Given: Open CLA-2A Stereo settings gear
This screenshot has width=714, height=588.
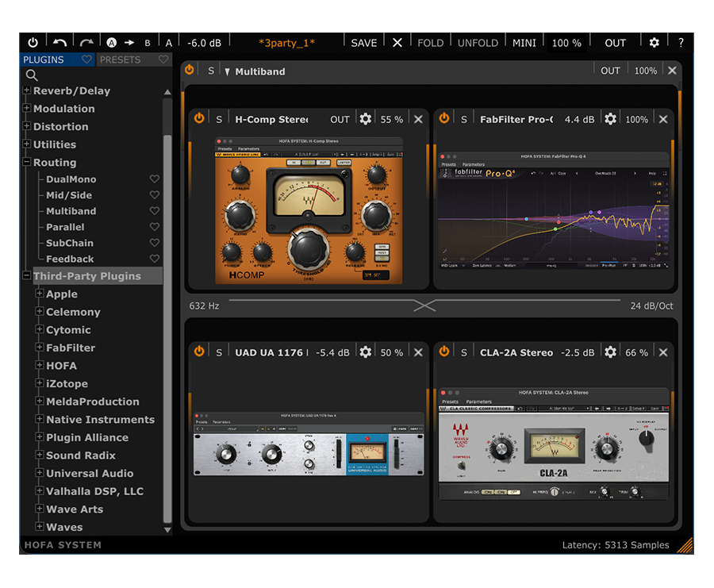Looking at the screenshot, I should coord(610,352).
